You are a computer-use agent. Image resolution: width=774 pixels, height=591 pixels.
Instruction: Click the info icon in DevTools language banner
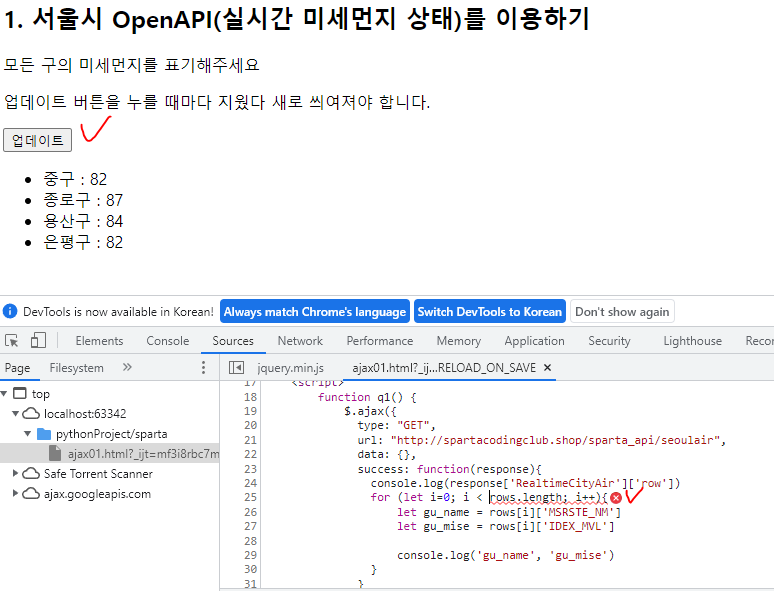click(10, 312)
